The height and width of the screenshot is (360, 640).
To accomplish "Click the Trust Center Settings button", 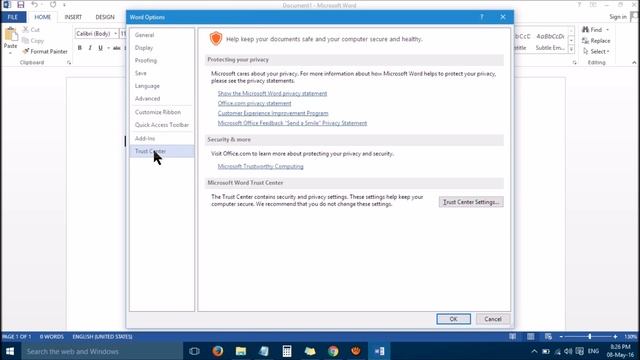I will pos(471,202).
